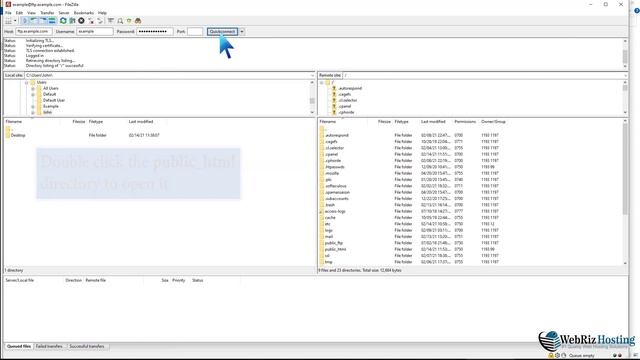This screenshot has width=640, height=360.
Task: Click the Password input field
Action: pos(154,31)
